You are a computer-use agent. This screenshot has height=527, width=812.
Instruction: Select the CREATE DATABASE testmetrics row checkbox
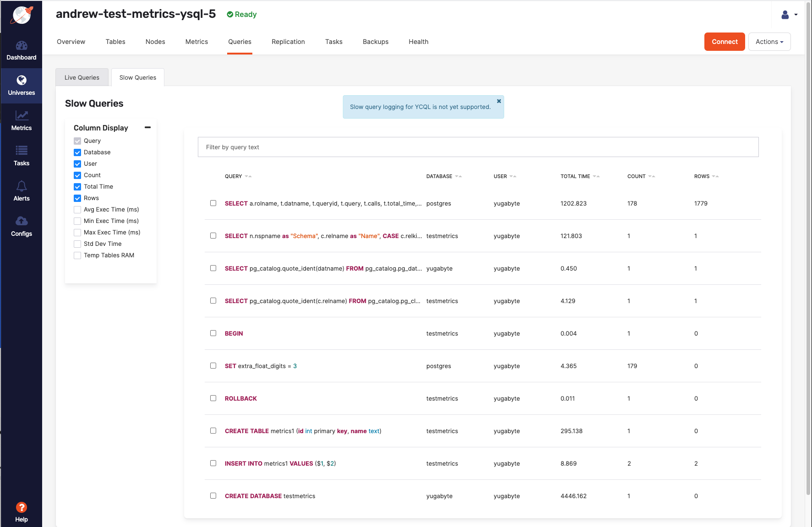pos(213,496)
